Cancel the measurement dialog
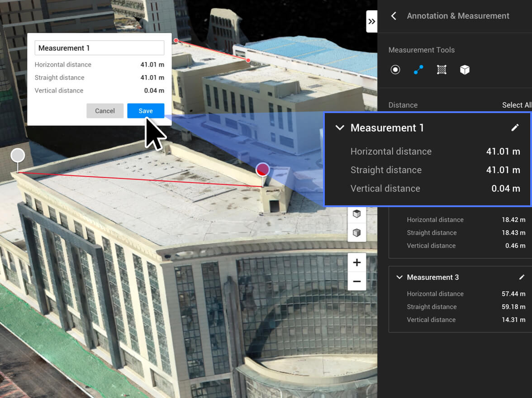Image resolution: width=532 pixels, height=398 pixels. point(105,111)
